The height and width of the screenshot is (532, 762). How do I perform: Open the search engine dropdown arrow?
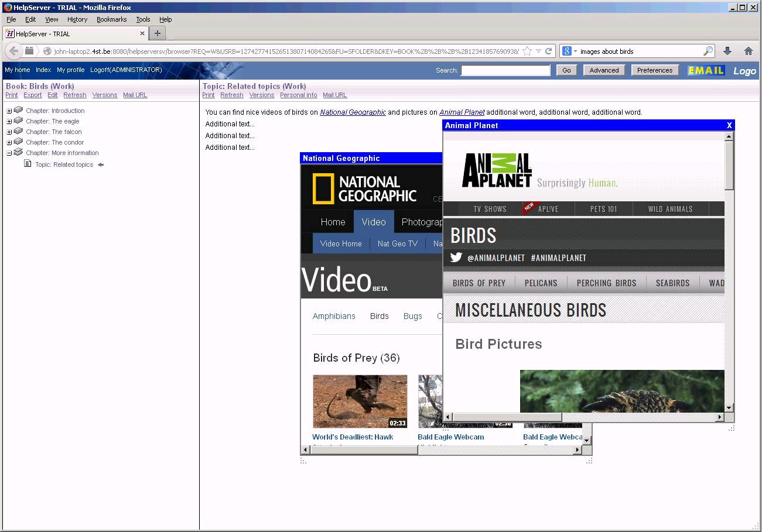[576, 51]
